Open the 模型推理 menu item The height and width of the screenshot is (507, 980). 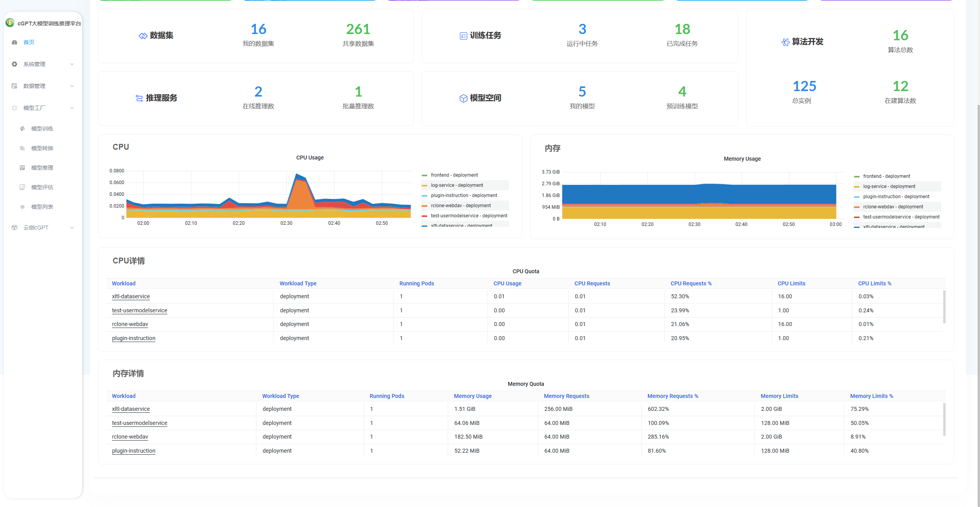42,168
